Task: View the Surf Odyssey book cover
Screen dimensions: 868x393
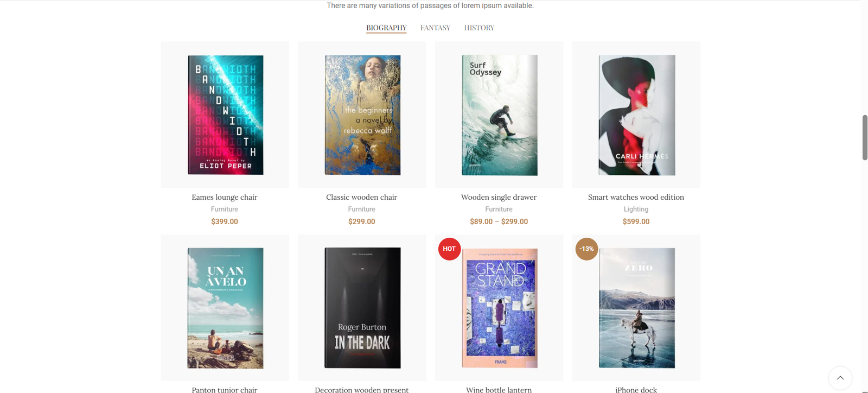Action: coord(499,115)
